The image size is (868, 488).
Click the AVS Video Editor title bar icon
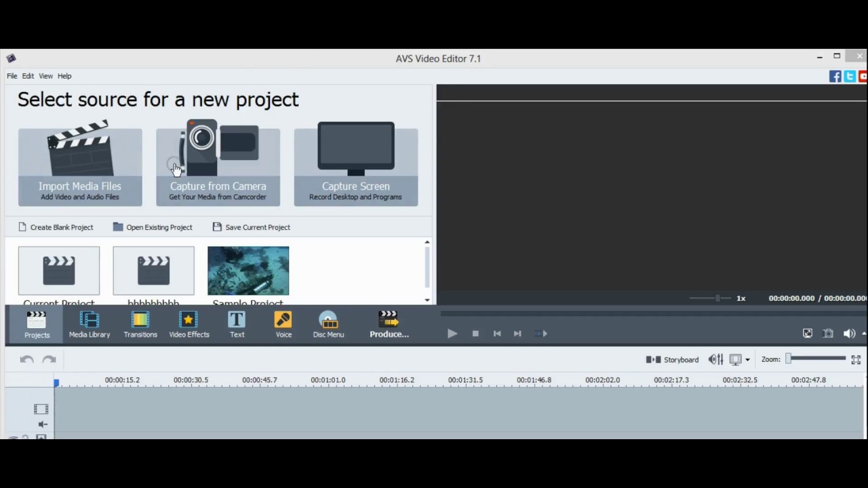[x=12, y=58]
